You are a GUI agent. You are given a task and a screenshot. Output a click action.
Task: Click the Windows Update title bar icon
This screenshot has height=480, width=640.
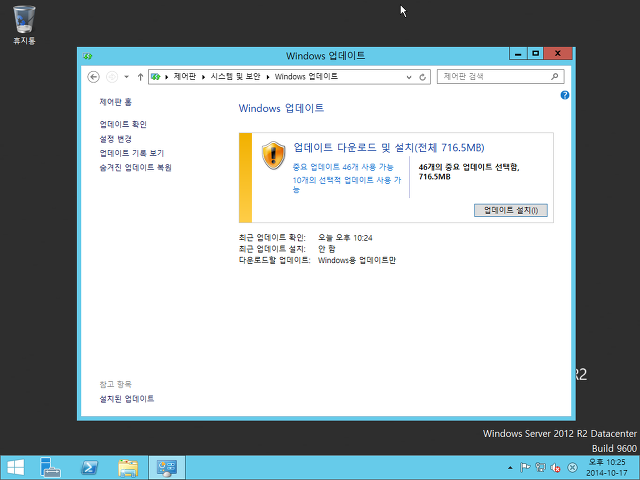(87, 56)
